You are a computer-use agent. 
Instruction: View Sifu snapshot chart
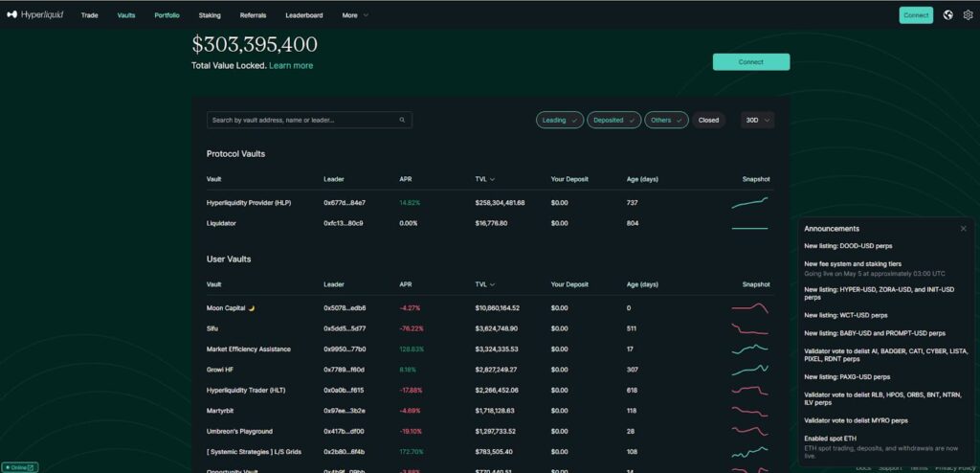(x=750, y=329)
